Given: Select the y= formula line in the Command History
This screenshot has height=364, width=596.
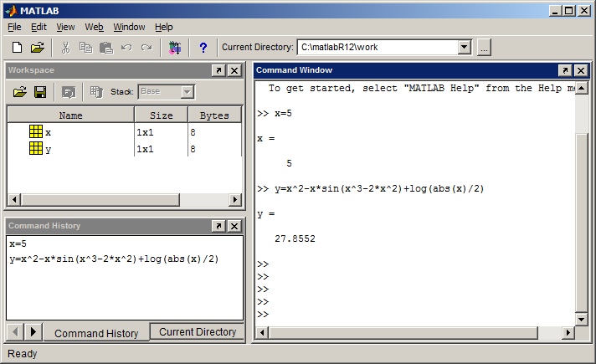Looking at the screenshot, I should (x=114, y=259).
